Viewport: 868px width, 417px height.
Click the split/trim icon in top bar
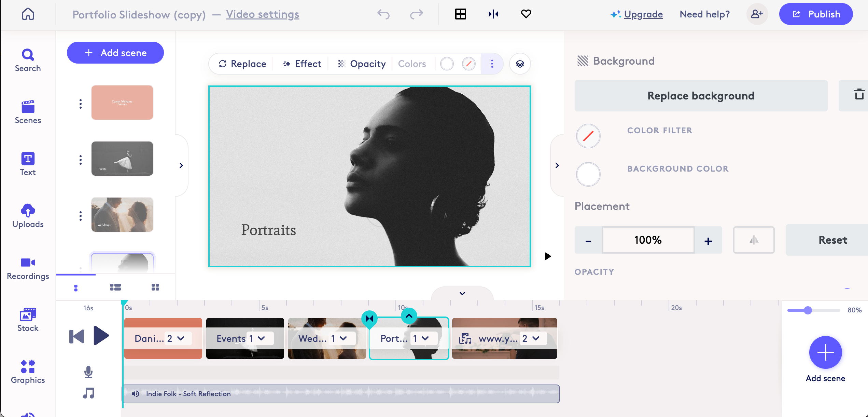[493, 14]
